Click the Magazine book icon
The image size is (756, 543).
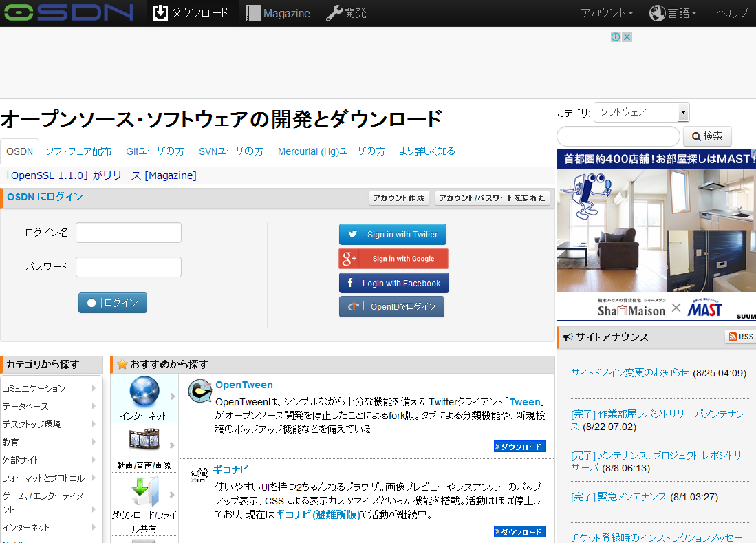pos(253,13)
